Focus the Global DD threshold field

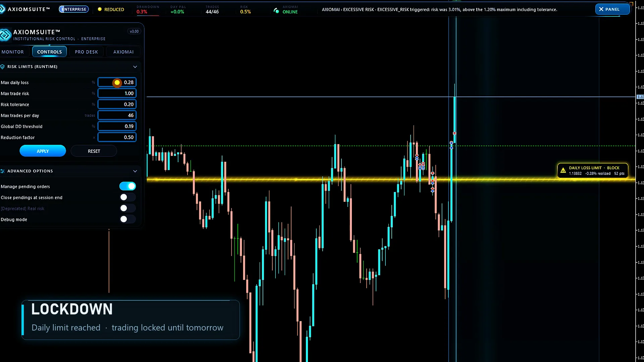117,126
